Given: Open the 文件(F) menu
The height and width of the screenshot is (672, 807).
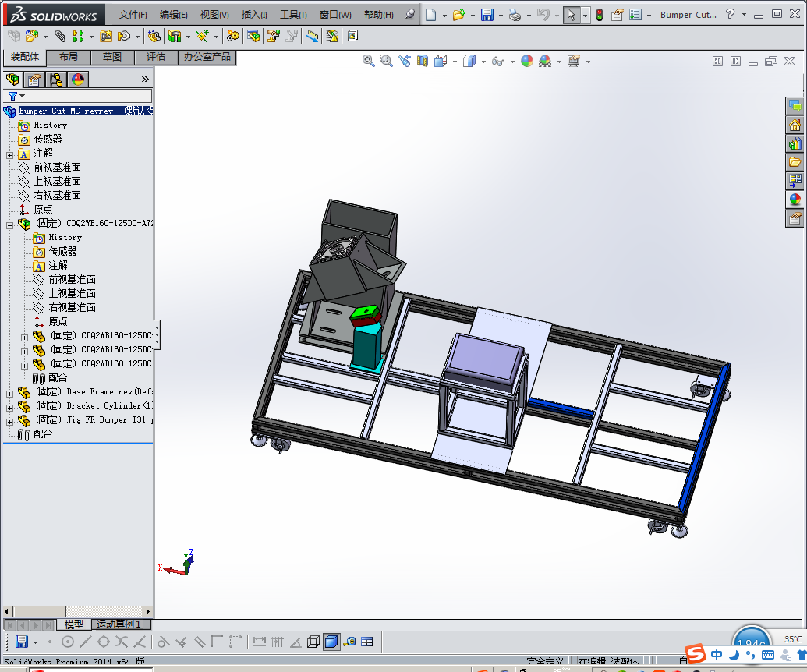Looking at the screenshot, I should (x=133, y=15).
